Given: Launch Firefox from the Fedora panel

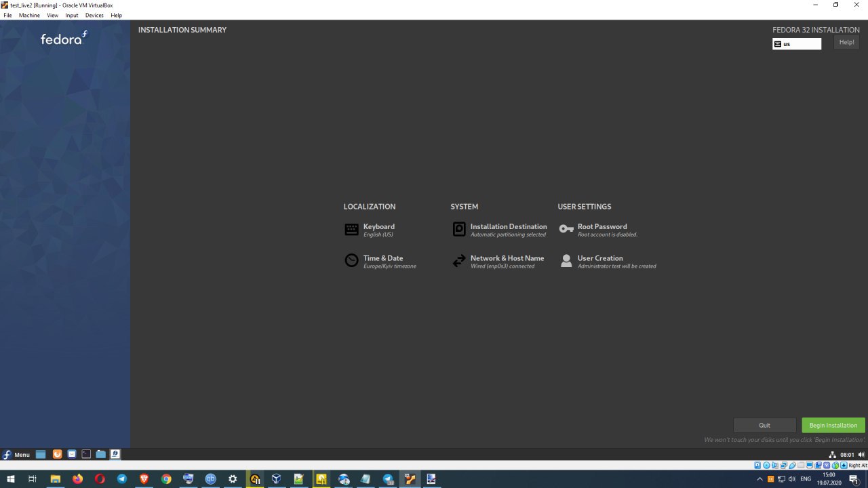Looking at the screenshot, I should click(x=58, y=454).
